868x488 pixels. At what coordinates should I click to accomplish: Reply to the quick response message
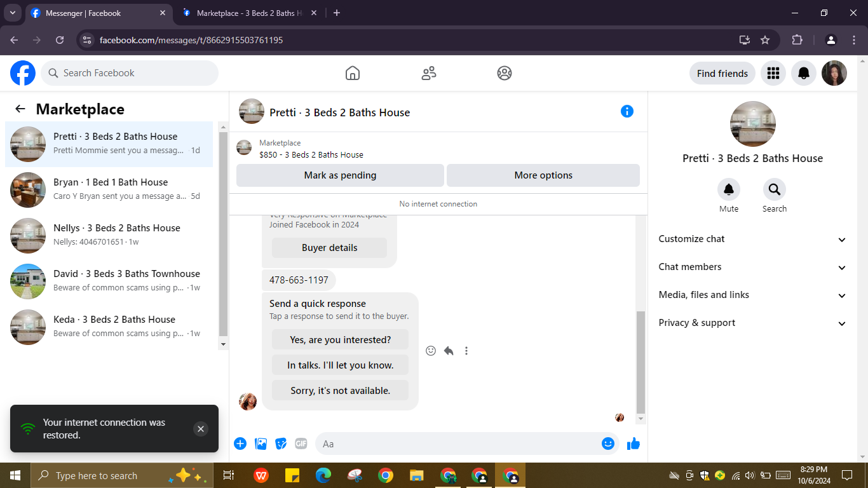coord(449,351)
